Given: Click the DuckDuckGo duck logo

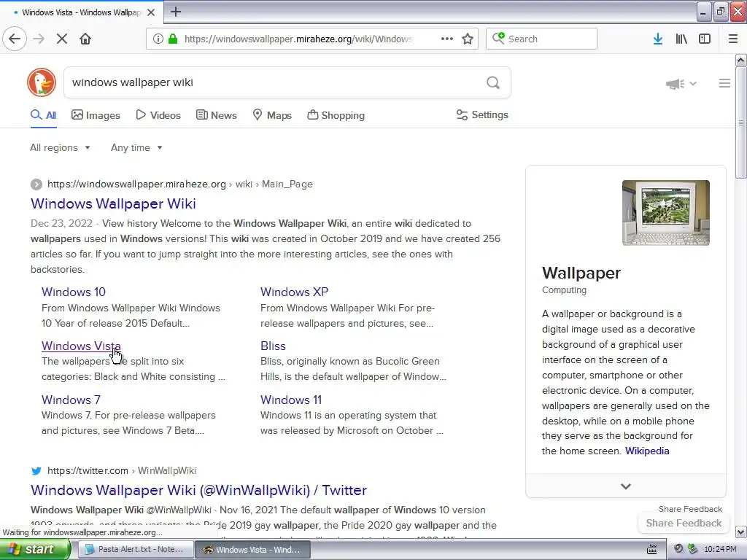Looking at the screenshot, I should [x=42, y=82].
